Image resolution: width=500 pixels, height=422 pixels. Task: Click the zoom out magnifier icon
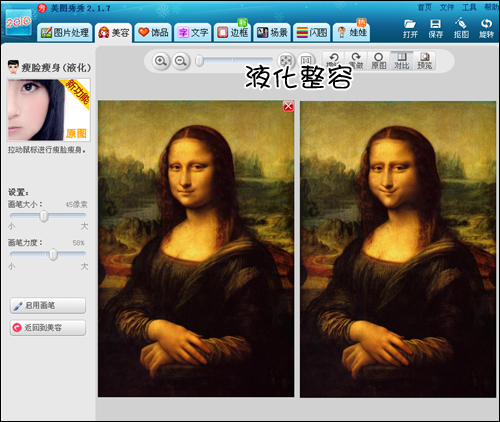(x=181, y=61)
